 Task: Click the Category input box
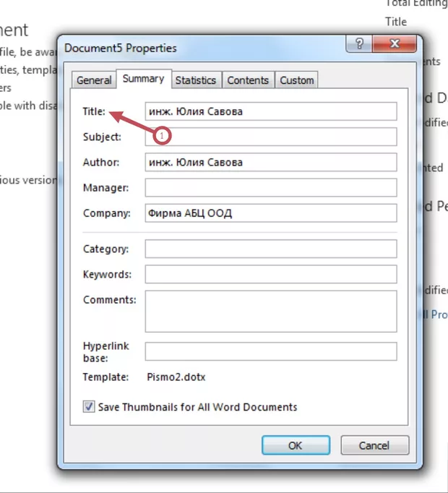tap(271, 249)
